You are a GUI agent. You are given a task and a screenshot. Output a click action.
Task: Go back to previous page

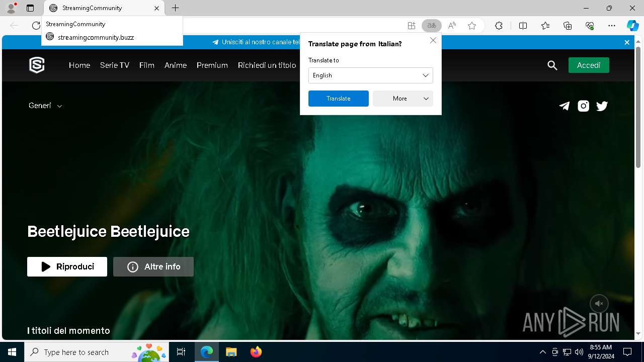pyautogui.click(x=15, y=26)
